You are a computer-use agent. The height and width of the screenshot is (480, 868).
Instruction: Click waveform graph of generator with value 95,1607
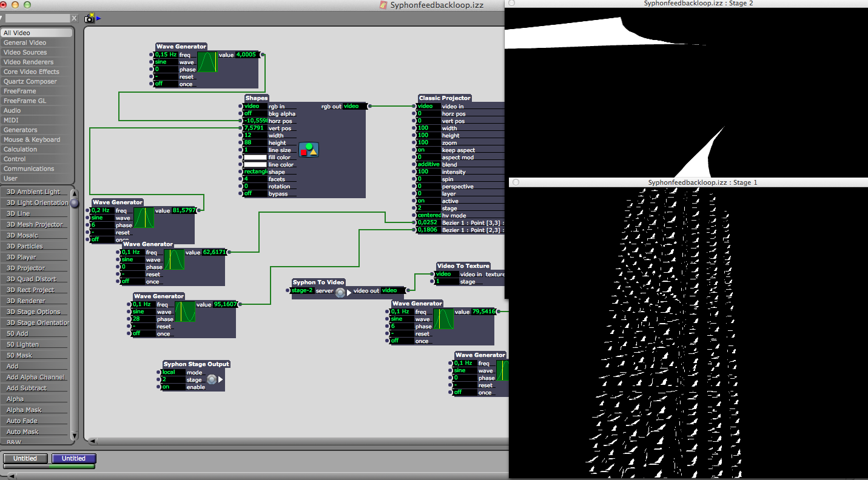[185, 312]
